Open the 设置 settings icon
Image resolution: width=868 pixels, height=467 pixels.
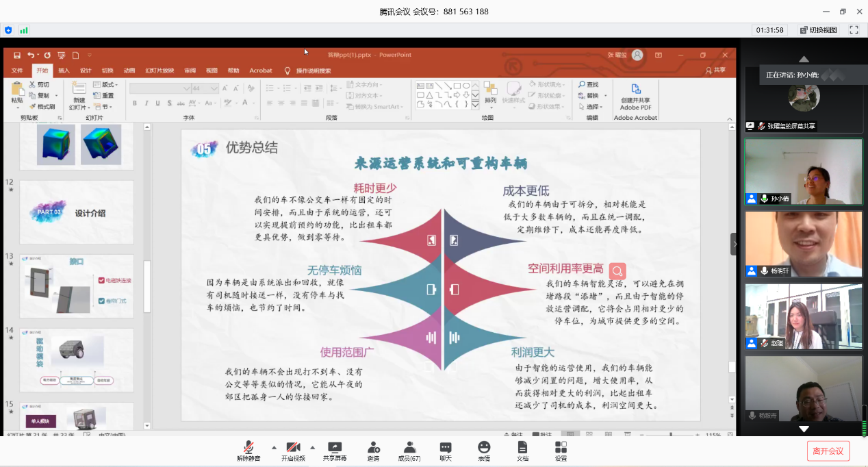tap(561, 449)
